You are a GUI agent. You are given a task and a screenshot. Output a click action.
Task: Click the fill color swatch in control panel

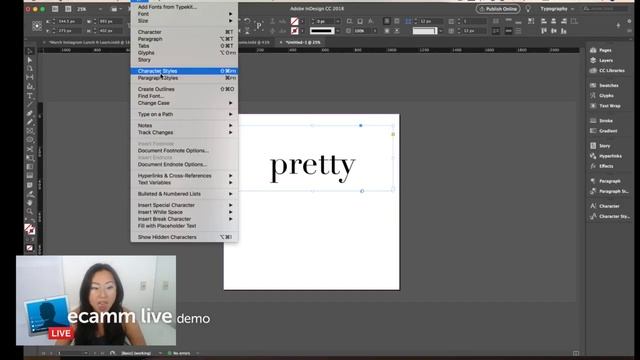point(295,21)
